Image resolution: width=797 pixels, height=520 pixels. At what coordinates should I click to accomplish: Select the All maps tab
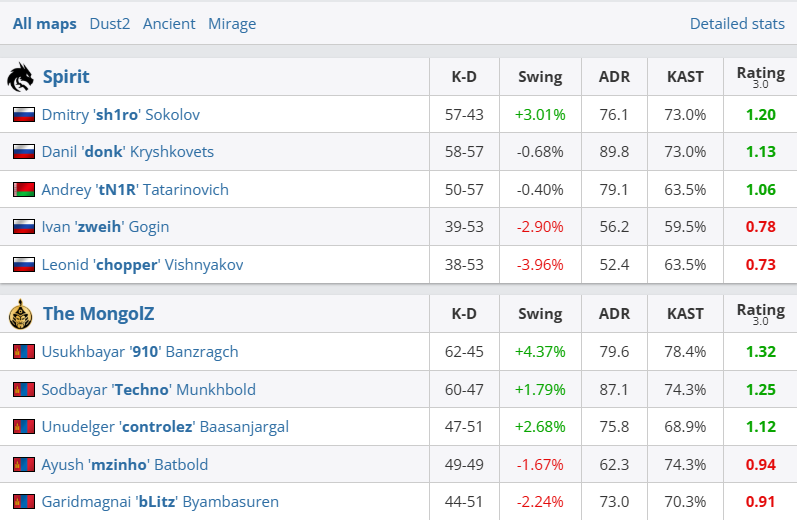click(45, 24)
